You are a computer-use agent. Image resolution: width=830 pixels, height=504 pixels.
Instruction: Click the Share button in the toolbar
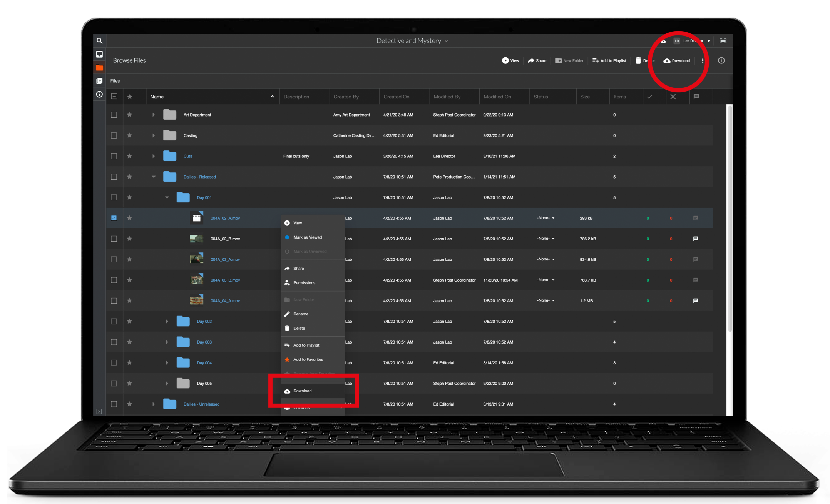[x=537, y=60]
